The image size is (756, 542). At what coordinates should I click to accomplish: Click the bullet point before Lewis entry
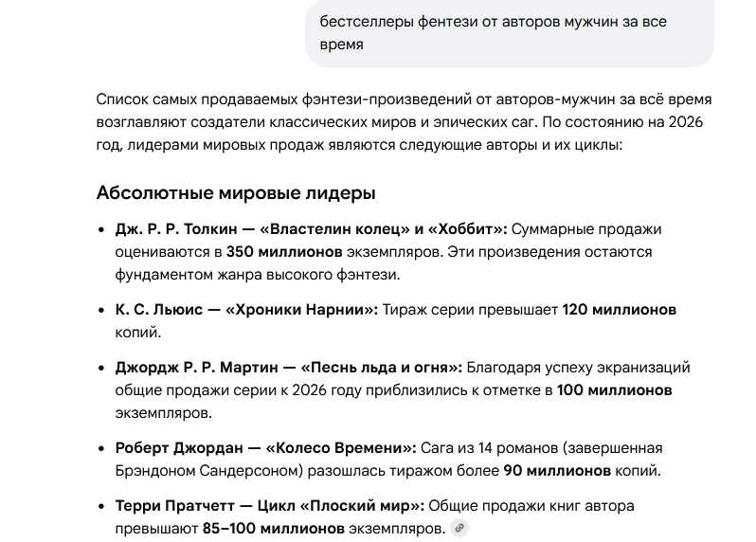[x=102, y=311]
